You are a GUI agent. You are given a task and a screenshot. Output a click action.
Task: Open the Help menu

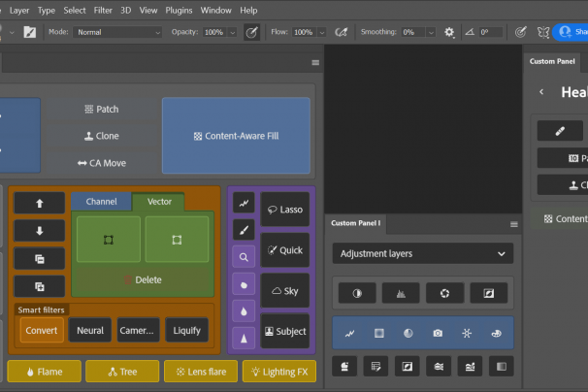point(248,11)
